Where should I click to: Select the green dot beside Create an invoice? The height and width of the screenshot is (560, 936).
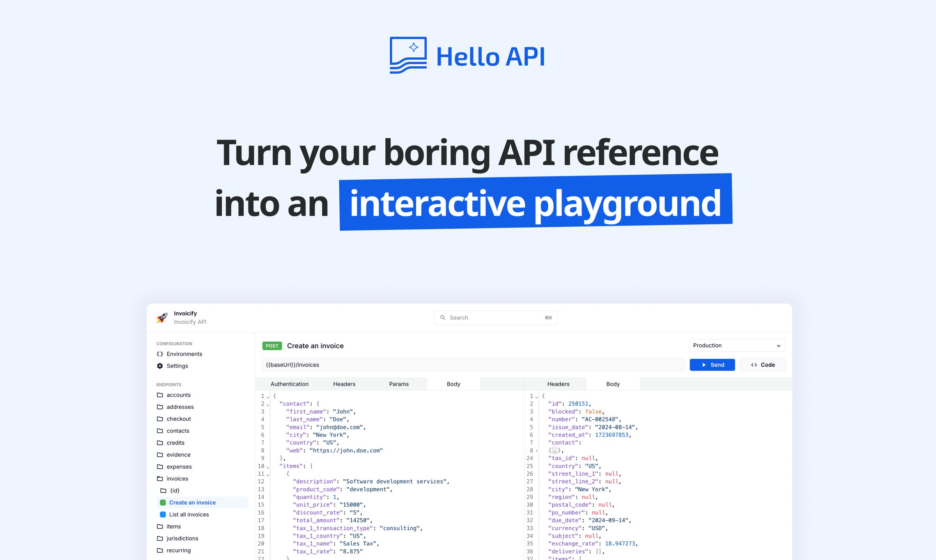163,502
